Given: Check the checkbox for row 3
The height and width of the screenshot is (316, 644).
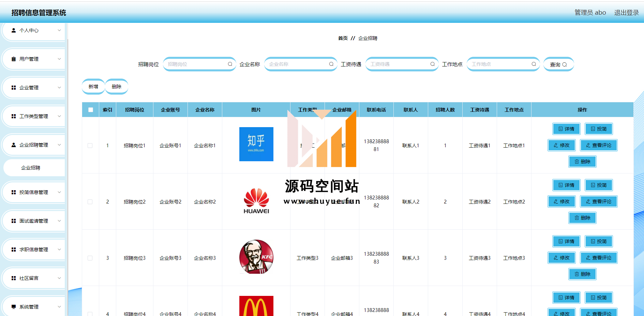Looking at the screenshot, I should [x=90, y=258].
